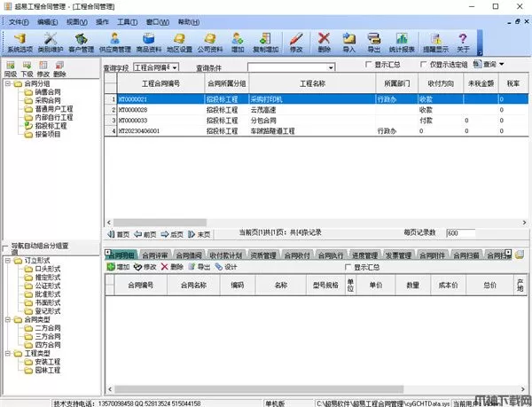Click notes icon right of detail tabs
This screenshot has width=532, height=407.
point(520,254)
